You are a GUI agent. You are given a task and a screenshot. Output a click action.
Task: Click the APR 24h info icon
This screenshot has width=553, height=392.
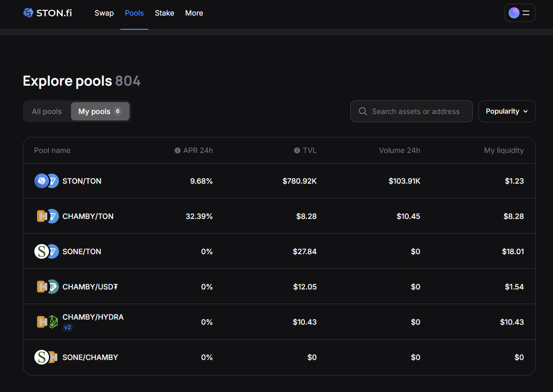click(177, 150)
